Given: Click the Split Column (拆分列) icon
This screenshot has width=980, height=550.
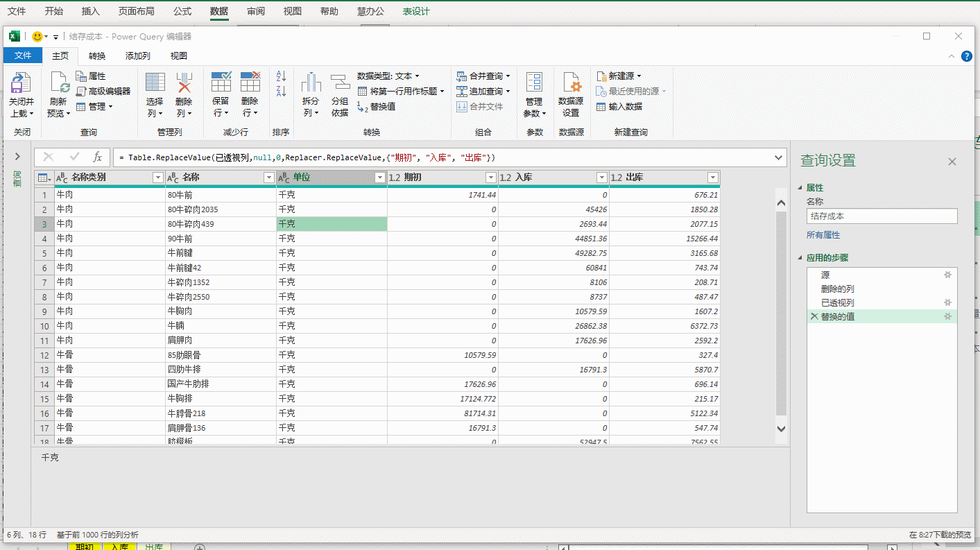Looking at the screenshot, I should pyautogui.click(x=311, y=83).
